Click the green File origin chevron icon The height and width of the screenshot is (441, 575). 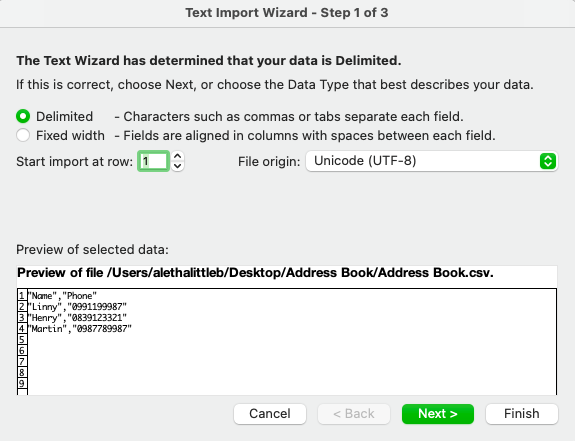tap(548, 161)
